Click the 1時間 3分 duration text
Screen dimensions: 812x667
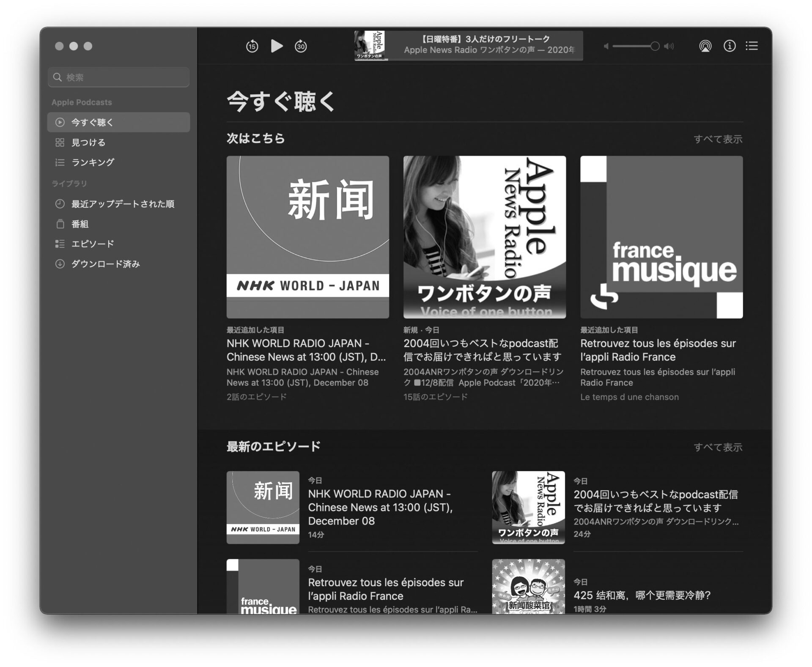click(x=590, y=609)
